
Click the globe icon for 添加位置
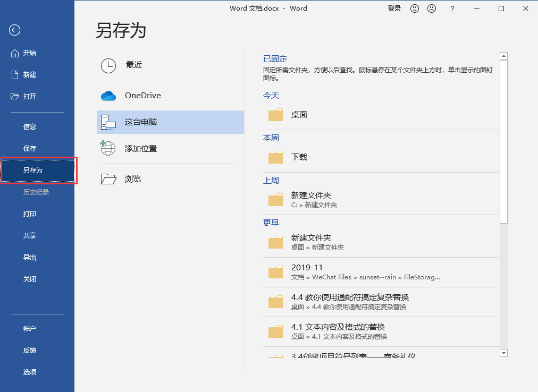(x=108, y=148)
